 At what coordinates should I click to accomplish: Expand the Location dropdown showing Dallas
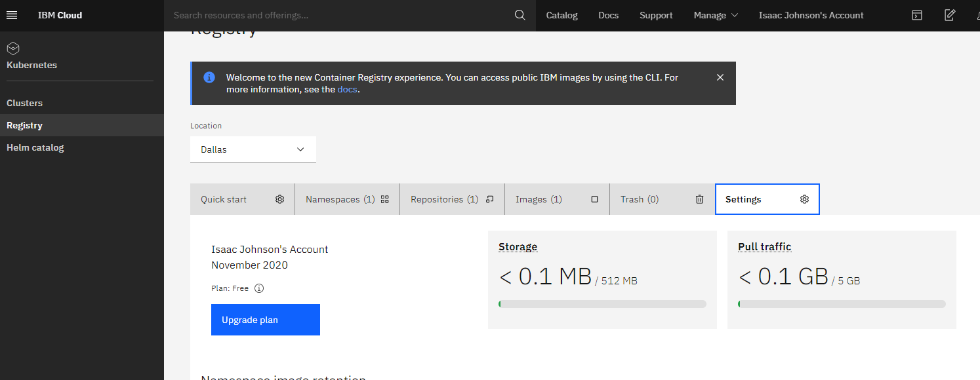click(253, 149)
